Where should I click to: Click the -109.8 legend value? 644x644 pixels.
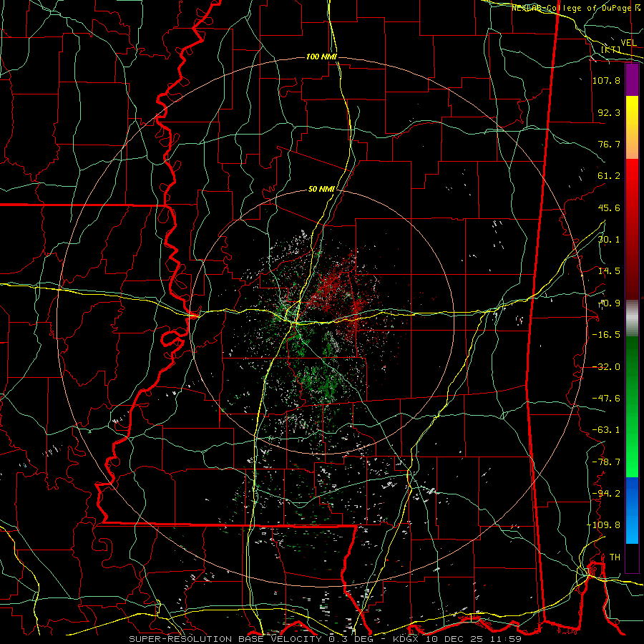pyautogui.click(x=603, y=525)
